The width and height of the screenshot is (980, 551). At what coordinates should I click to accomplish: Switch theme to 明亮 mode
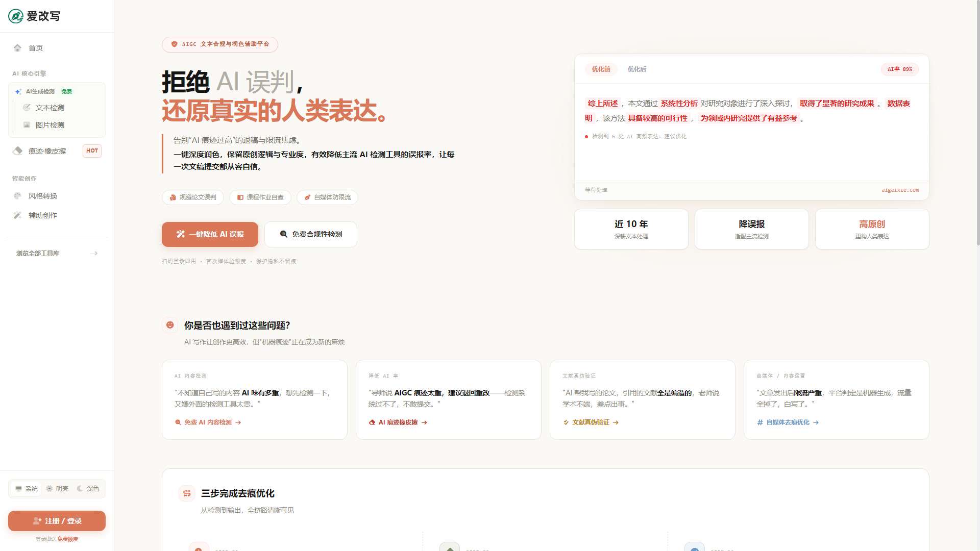click(57, 489)
